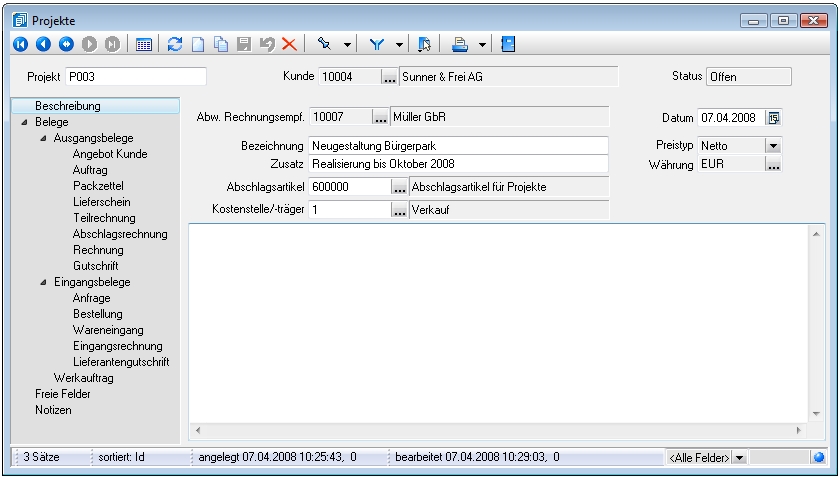
Task: Collapse the Eingangsbelege tree node
Action: [43, 282]
